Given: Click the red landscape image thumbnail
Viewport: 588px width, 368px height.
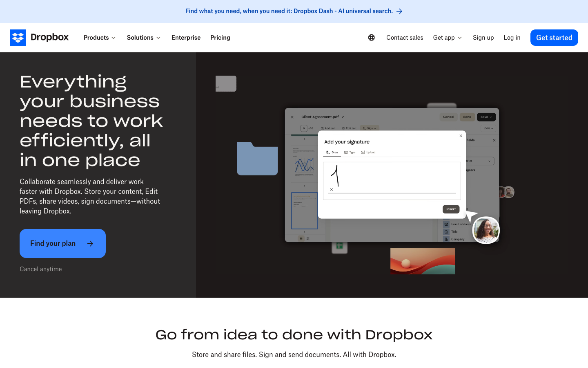Looking at the screenshot, I should pyautogui.click(x=423, y=261).
